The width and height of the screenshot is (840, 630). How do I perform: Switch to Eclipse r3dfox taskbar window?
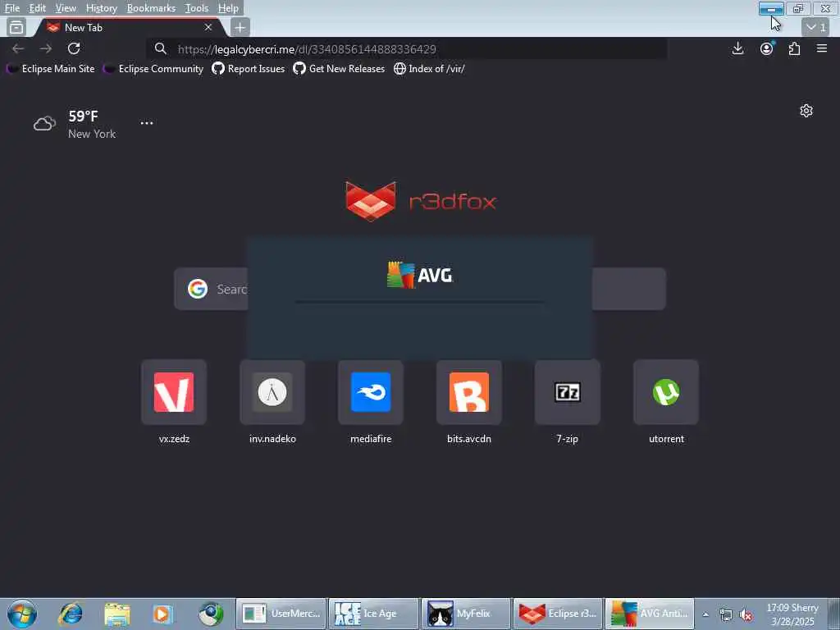(558, 614)
